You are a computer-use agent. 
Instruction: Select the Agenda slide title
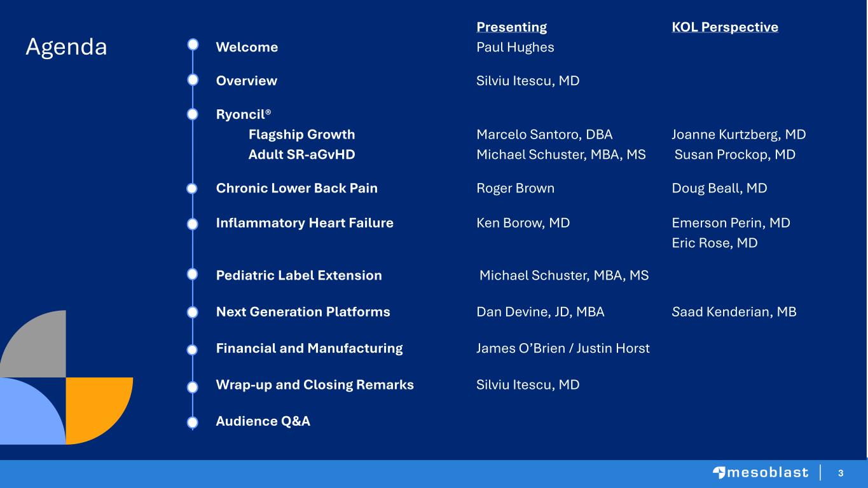tap(66, 47)
